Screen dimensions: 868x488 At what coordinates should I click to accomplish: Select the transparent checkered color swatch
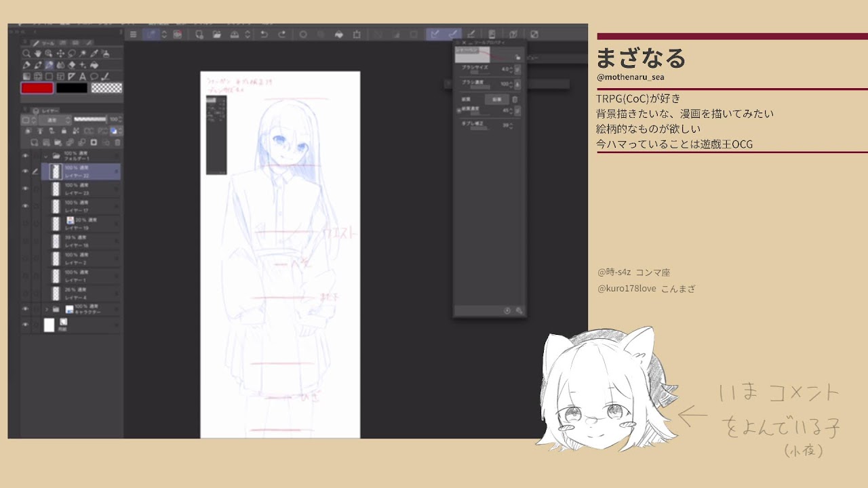(106, 87)
